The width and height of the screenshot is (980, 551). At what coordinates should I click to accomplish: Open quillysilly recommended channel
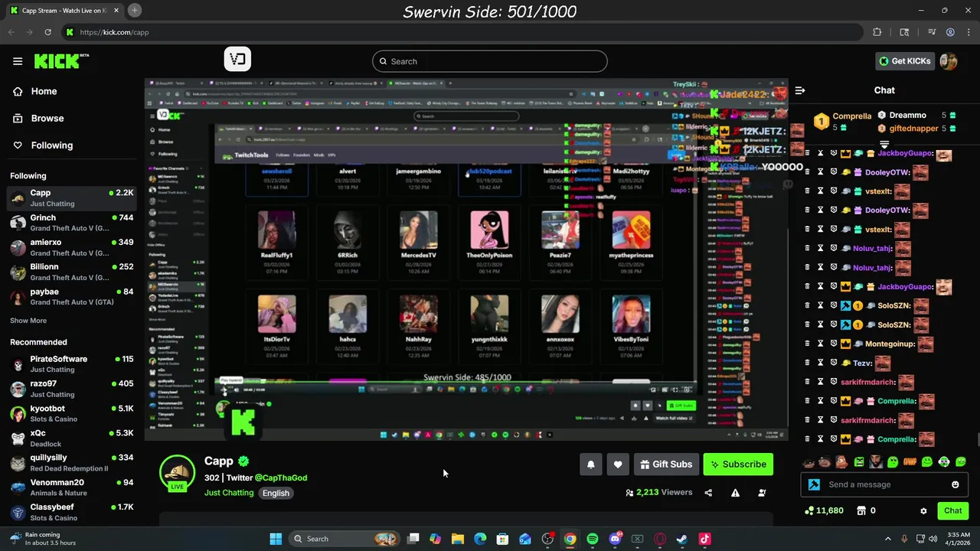[72, 462]
